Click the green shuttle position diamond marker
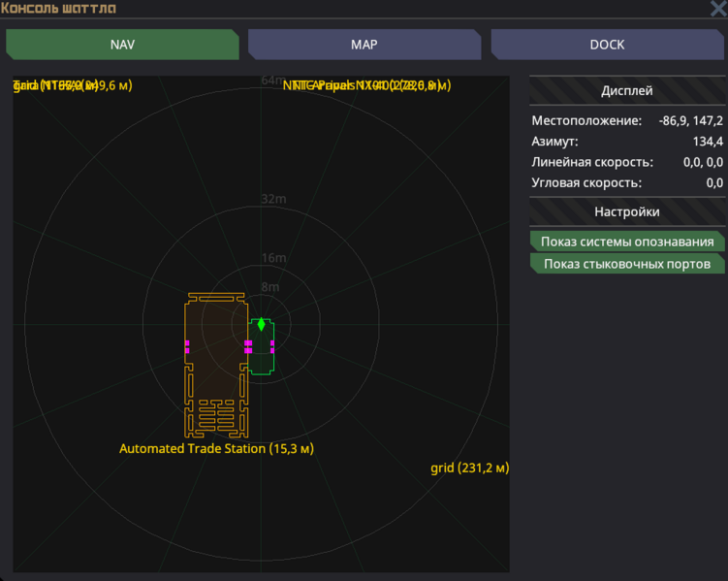Screen dimensions: 728x581 [x=261, y=324]
